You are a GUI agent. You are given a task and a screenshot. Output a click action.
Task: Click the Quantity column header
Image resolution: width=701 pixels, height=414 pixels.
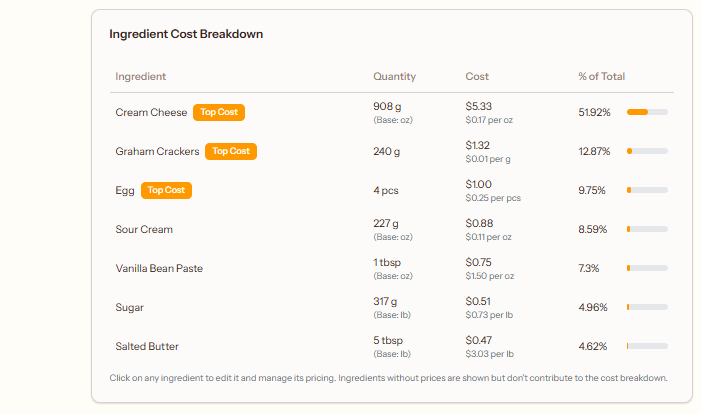coord(394,76)
